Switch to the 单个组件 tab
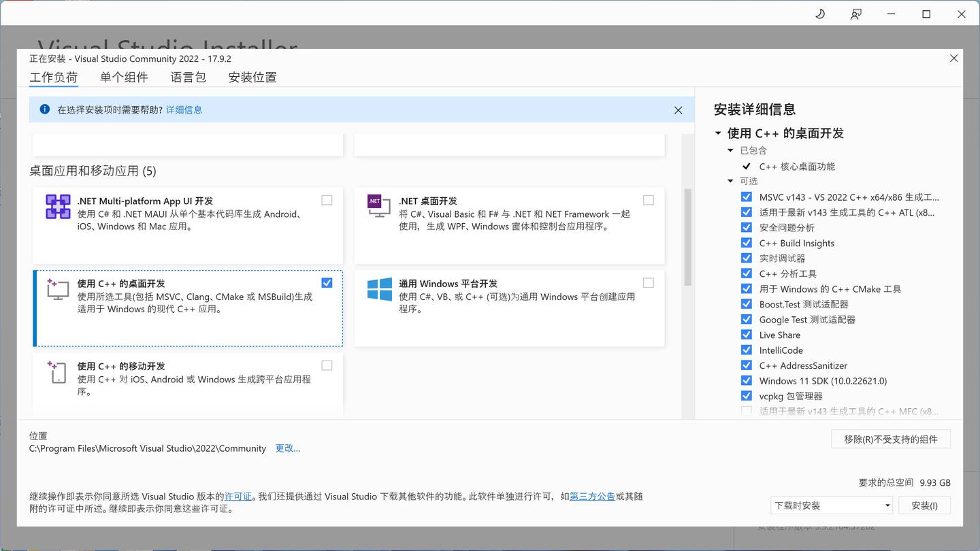Image resolution: width=980 pixels, height=551 pixels. tap(124, 77)
